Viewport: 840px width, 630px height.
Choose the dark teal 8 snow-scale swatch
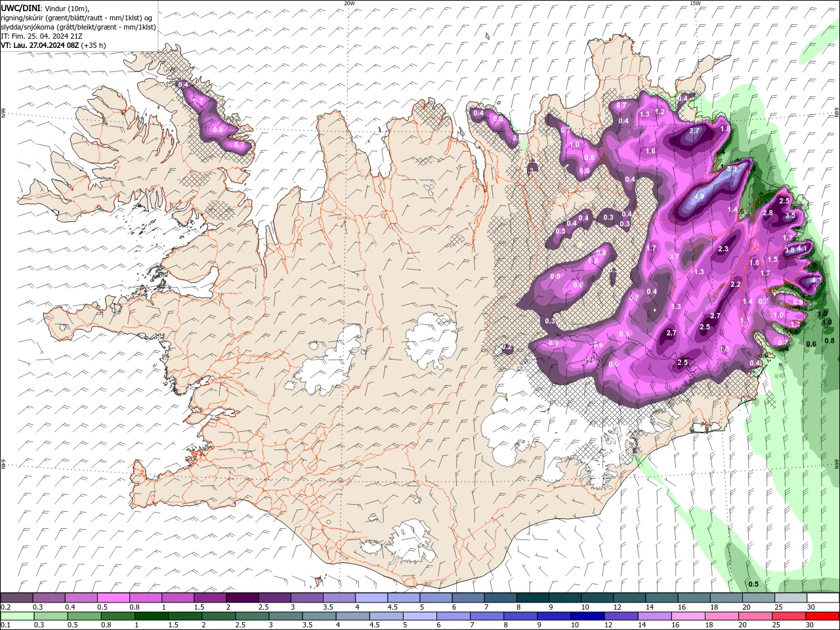coord(532,598)
